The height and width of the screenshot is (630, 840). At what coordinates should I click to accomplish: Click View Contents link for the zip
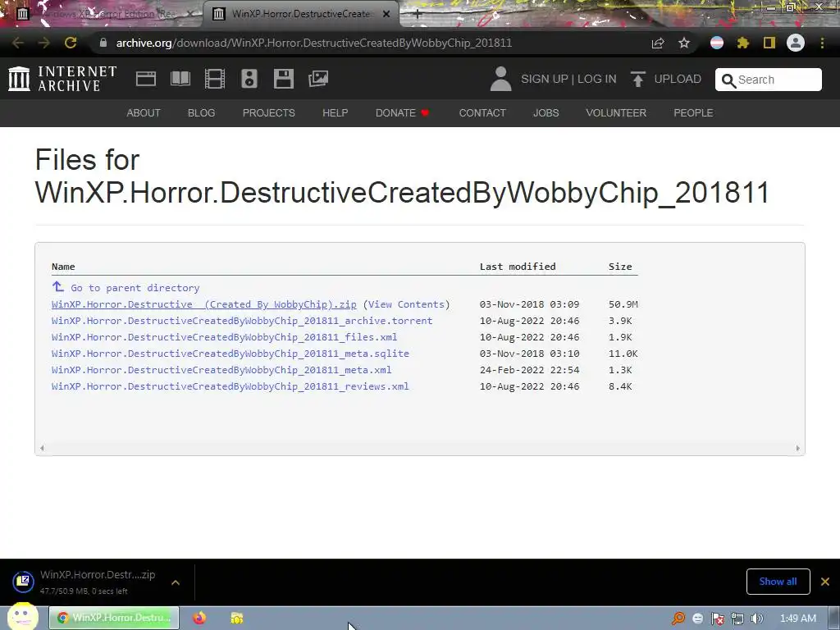tap(406, 304)
